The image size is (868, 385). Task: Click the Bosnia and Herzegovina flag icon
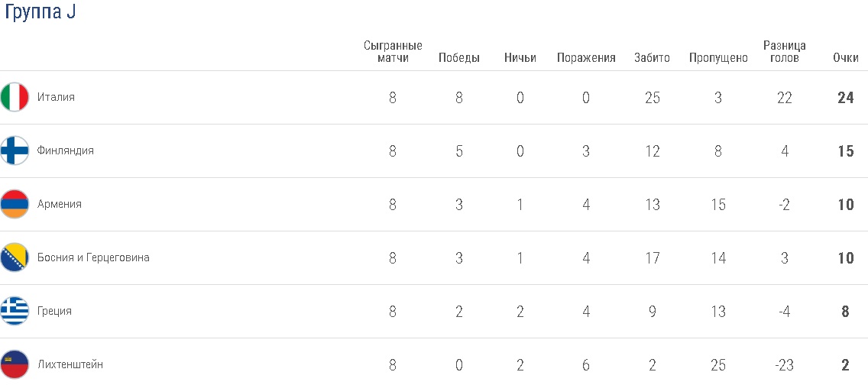(15, 258)
